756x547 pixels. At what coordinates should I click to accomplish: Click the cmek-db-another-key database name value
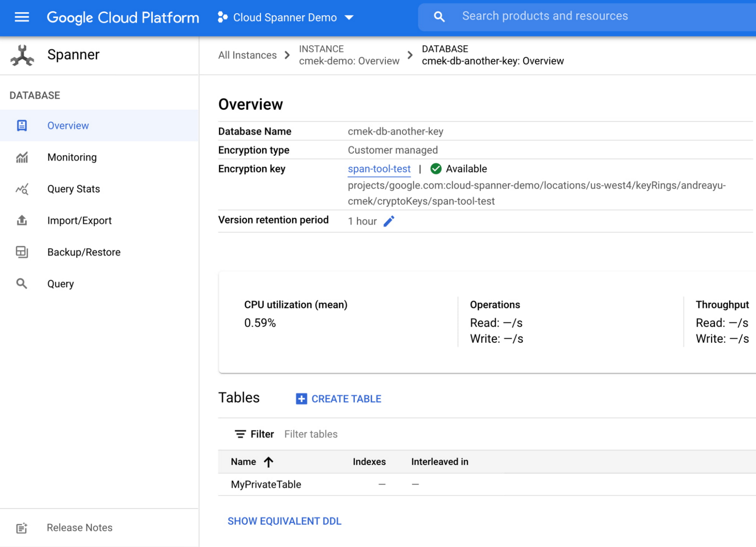[x=395, y=132]
